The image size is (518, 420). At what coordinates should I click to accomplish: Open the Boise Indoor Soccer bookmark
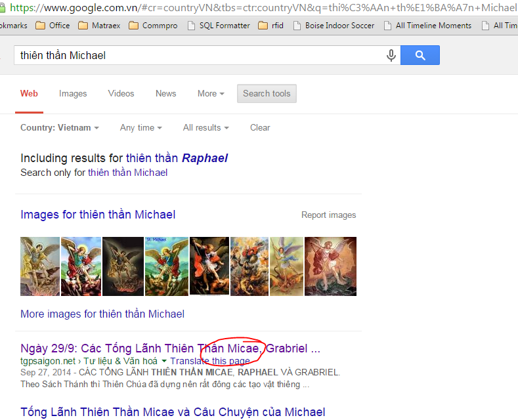tap(334, 26)
